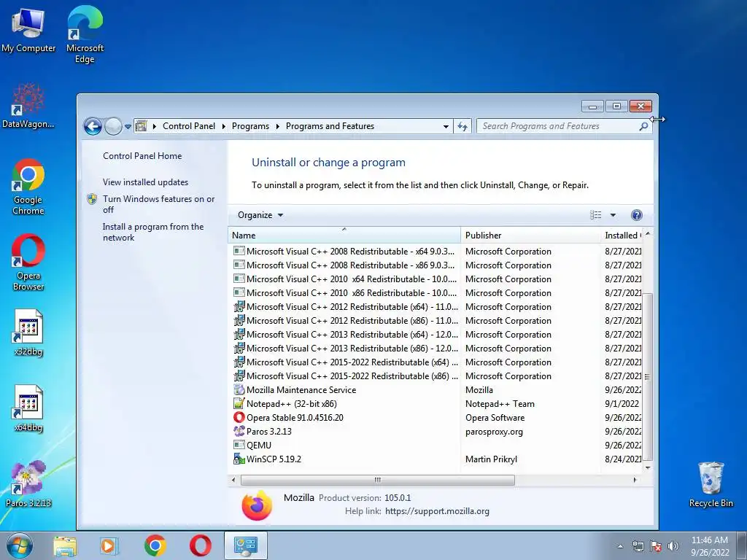Sort list by Publisher column header

tap(530, 236)
